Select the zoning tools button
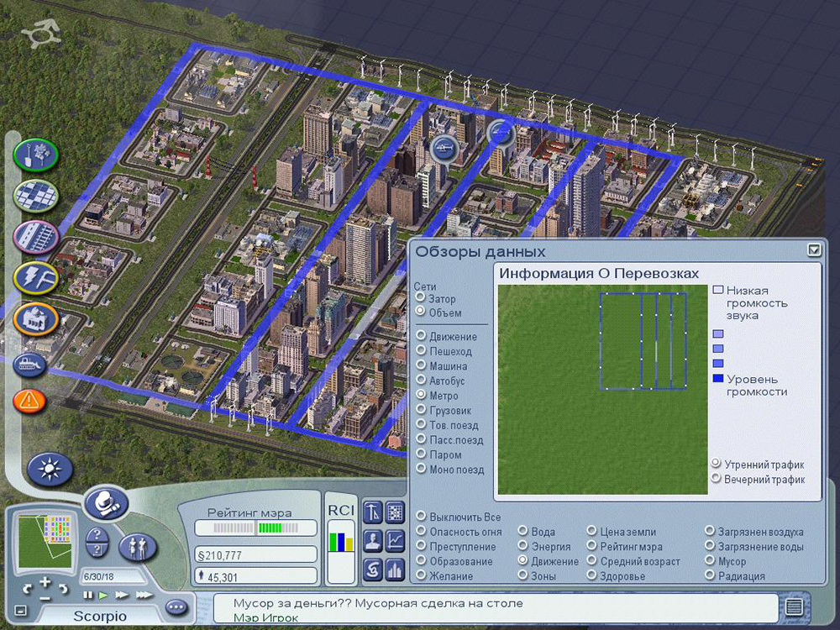The image size is (840, 630). 35,197
